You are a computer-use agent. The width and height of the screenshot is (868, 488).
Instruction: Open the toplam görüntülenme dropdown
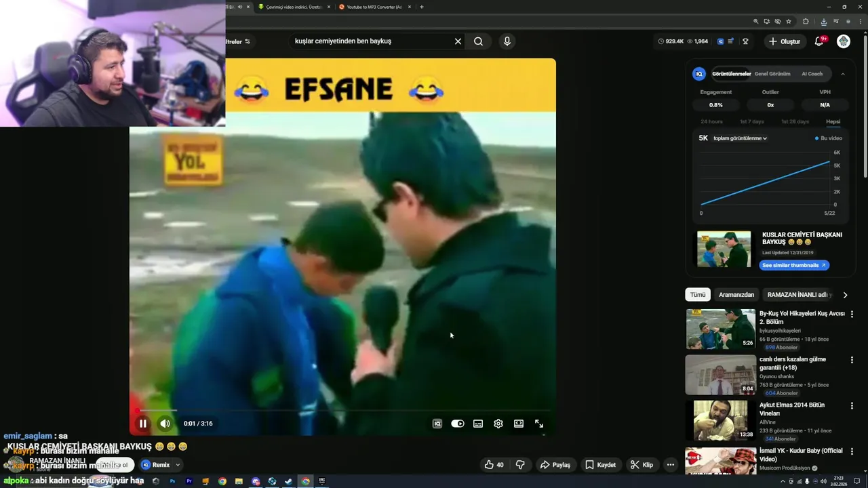pos(740,138)
